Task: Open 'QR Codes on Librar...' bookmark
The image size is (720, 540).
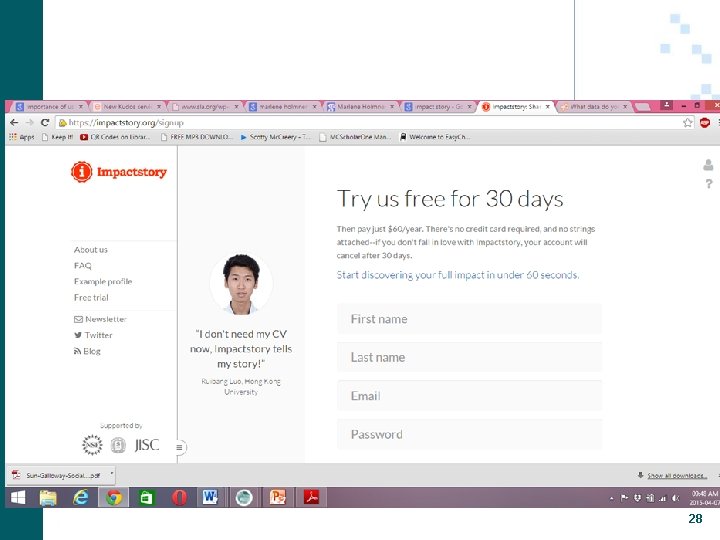Action: [x=115, y=137]
